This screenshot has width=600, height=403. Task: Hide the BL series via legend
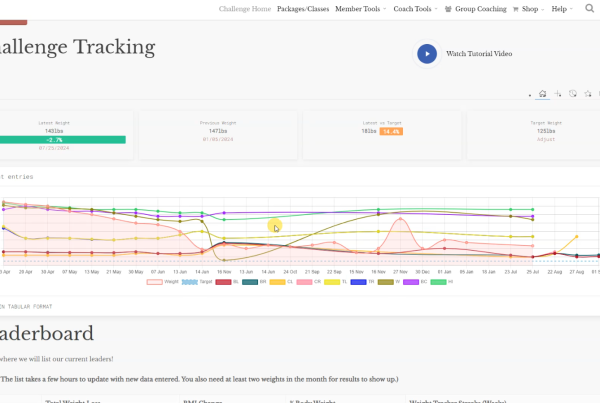click(227, 282)
